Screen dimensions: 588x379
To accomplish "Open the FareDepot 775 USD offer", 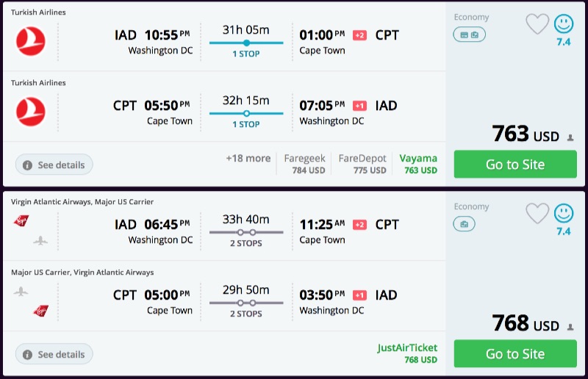I will coord(362,165).
